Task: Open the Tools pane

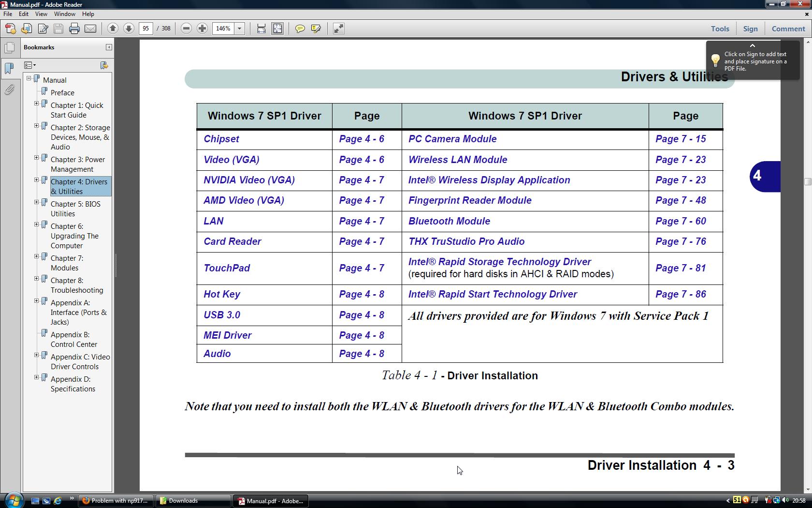Action: click(x=720, y=29)
